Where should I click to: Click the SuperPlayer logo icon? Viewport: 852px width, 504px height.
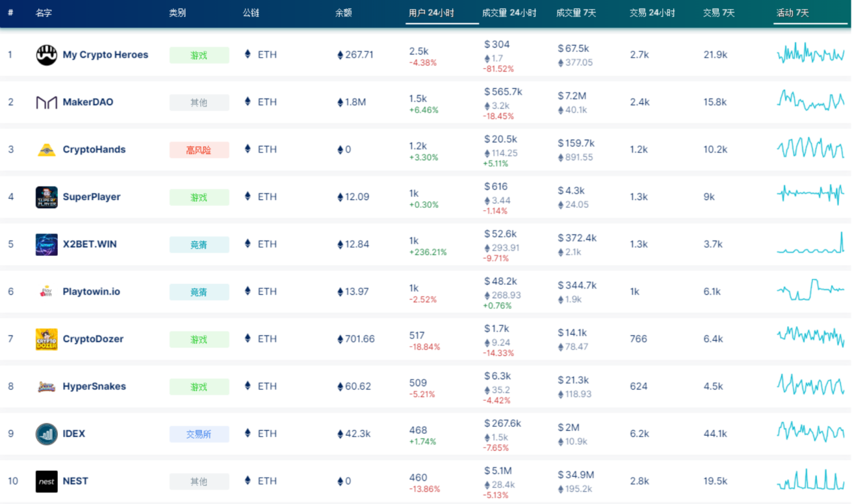(x=47, y=197)
